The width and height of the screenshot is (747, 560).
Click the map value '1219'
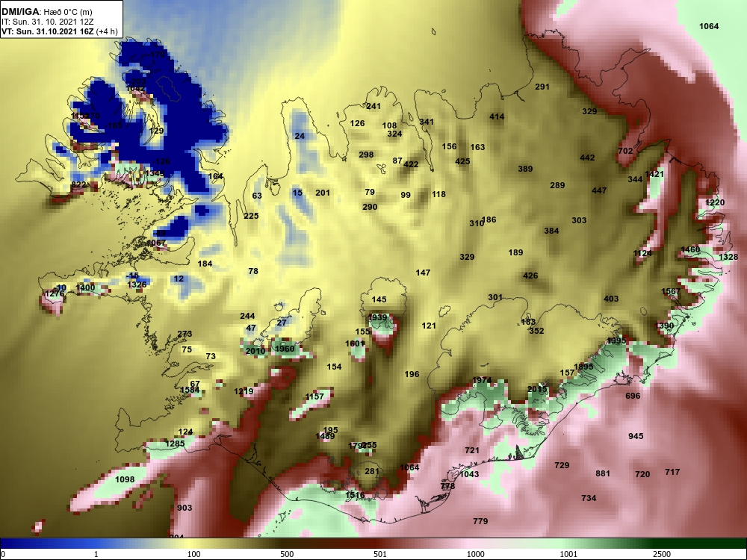tap(244, 391)
